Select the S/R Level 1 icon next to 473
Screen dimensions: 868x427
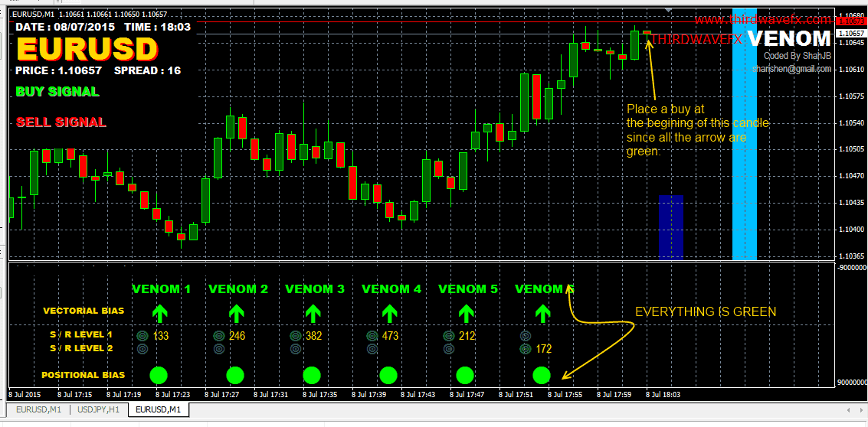tap(372, 335)
